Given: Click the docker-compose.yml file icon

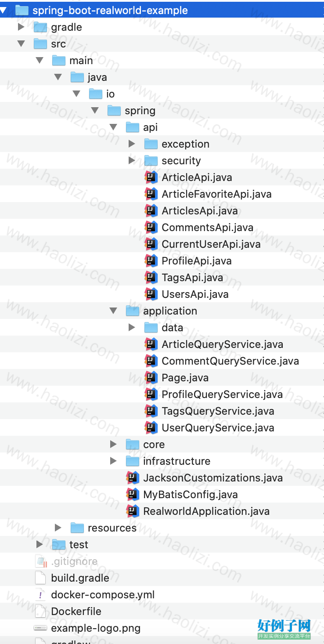Looking at the screenshot, I should click(40, 594).
